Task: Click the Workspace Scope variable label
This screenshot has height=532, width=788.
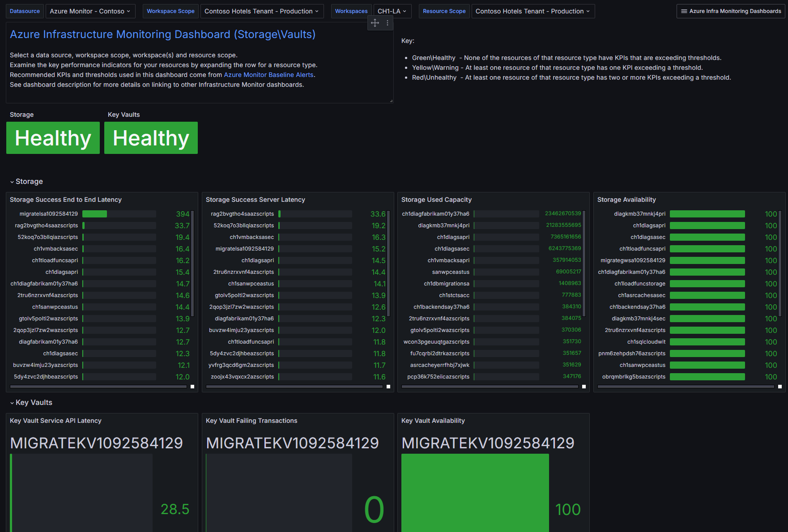Action: pos(170,11)
